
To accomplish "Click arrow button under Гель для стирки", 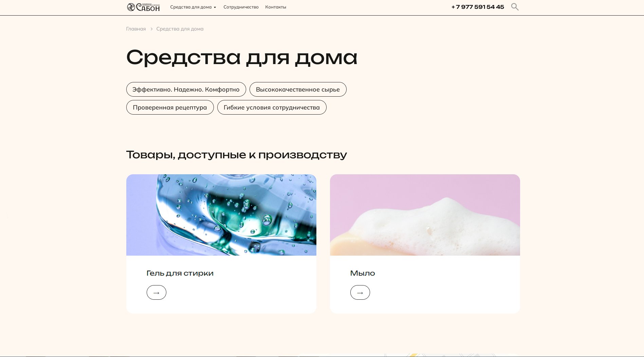I will tap(157, 293).
